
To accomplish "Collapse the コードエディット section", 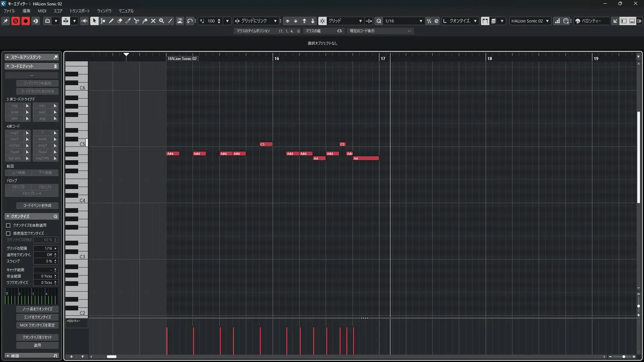I will tap(8, 66).
